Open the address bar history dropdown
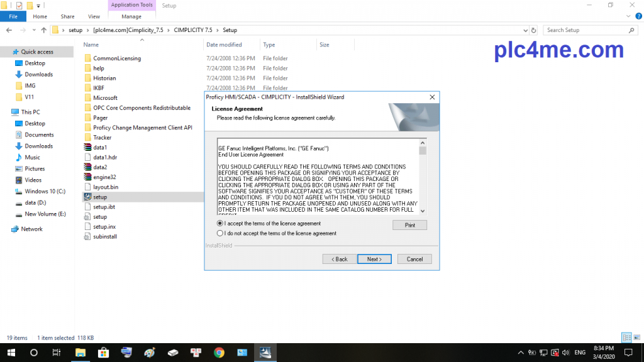The width and height of the screenshot is (644, 362). click(525, 30)
